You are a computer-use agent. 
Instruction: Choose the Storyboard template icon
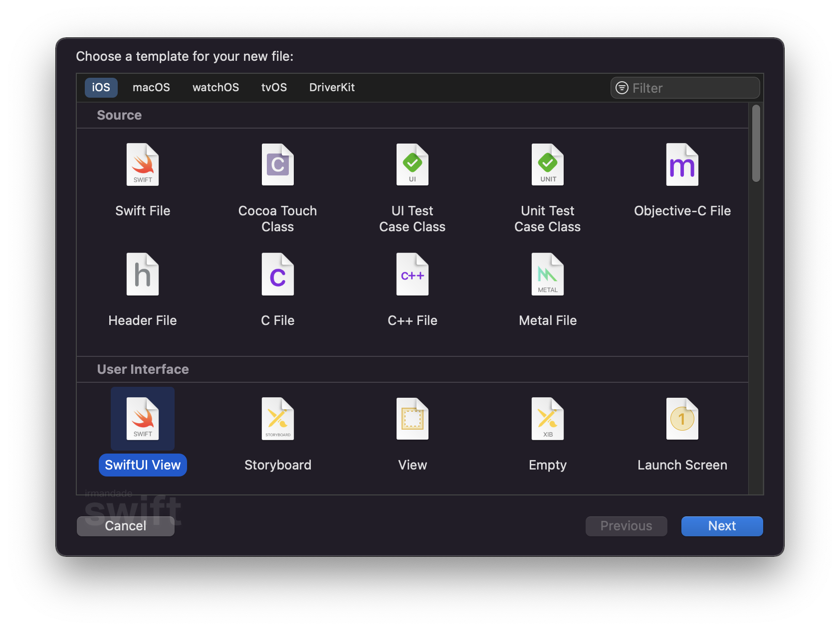(x=278, y=419)
